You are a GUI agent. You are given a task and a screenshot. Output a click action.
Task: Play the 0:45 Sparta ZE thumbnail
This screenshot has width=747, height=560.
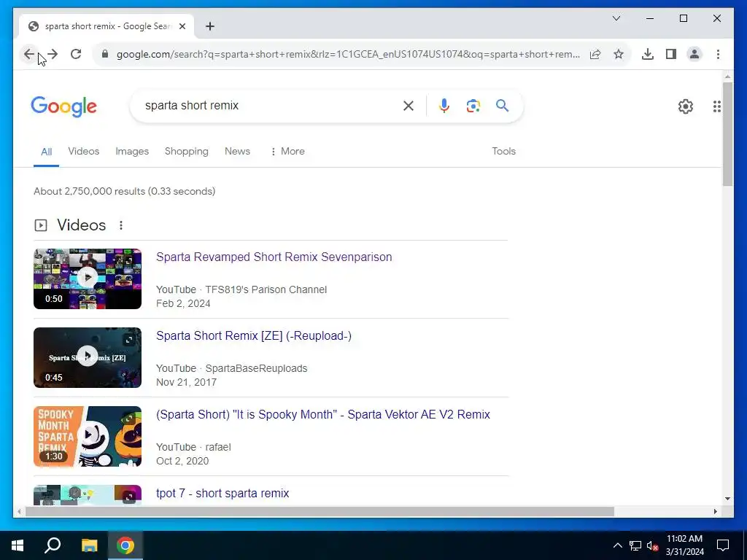[x=88, y=357]
